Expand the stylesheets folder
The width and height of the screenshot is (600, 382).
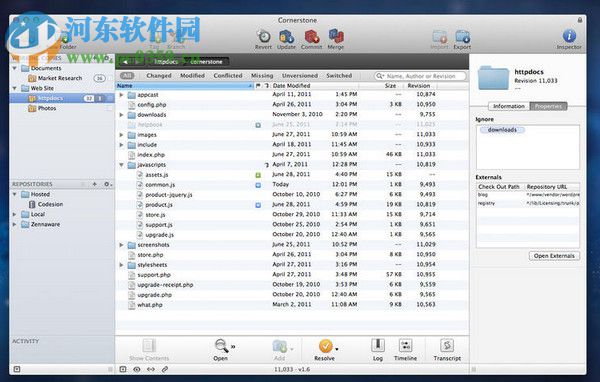[121, 265]
